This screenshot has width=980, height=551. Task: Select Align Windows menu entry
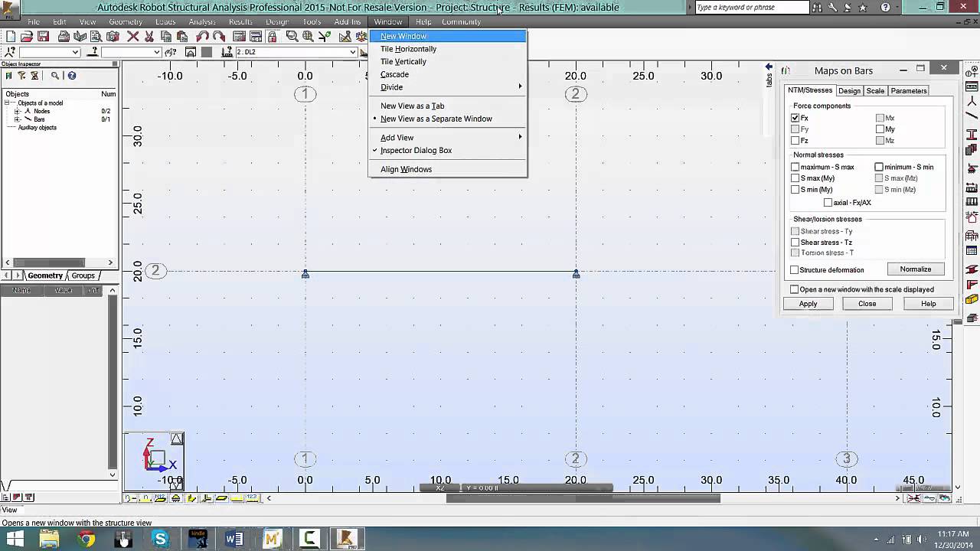447,169
